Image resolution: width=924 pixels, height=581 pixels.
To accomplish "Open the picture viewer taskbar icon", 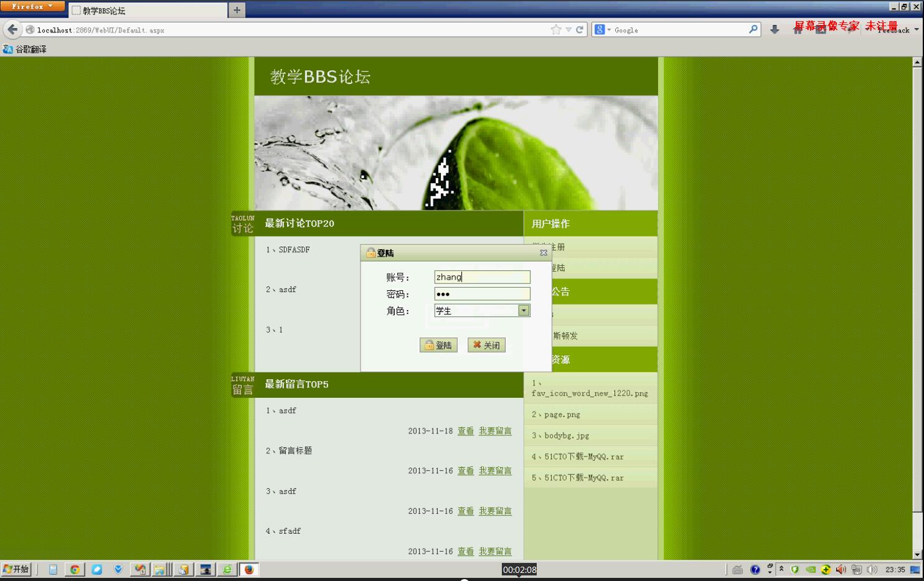I will (205, 569).
